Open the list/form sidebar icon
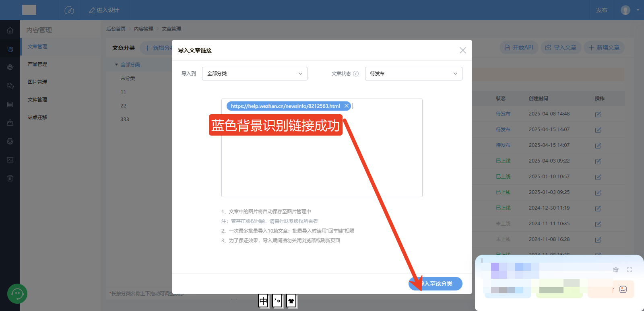Viewport: 644px width, 311px height. (10, 104)
